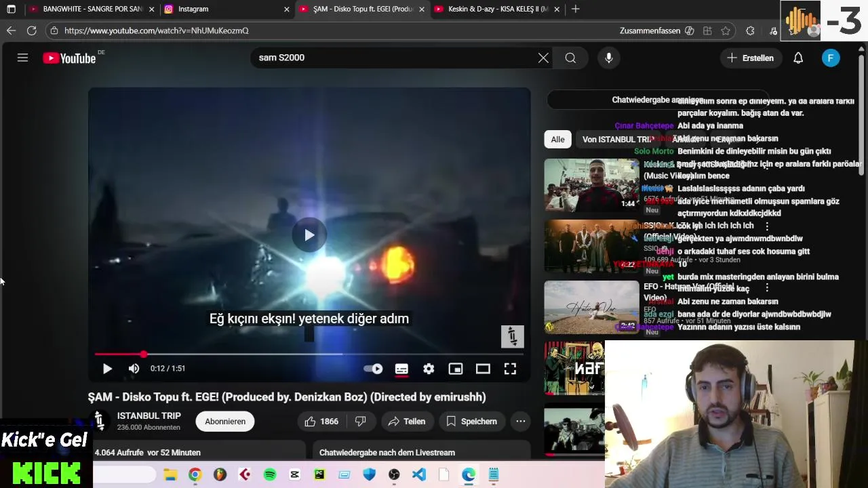This screenshot has height=488, width=868.
Task: Play video using the control bar button
Action: click(107, 369)
